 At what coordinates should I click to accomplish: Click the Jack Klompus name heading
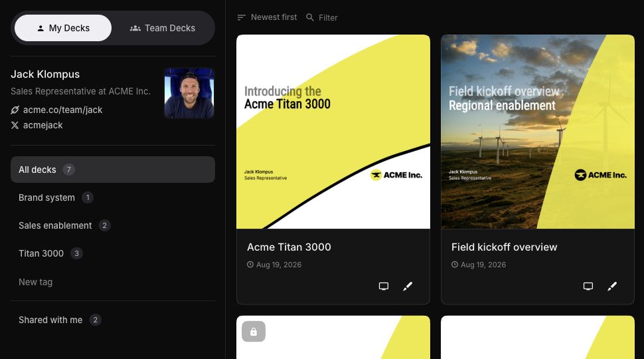[45, 74]
